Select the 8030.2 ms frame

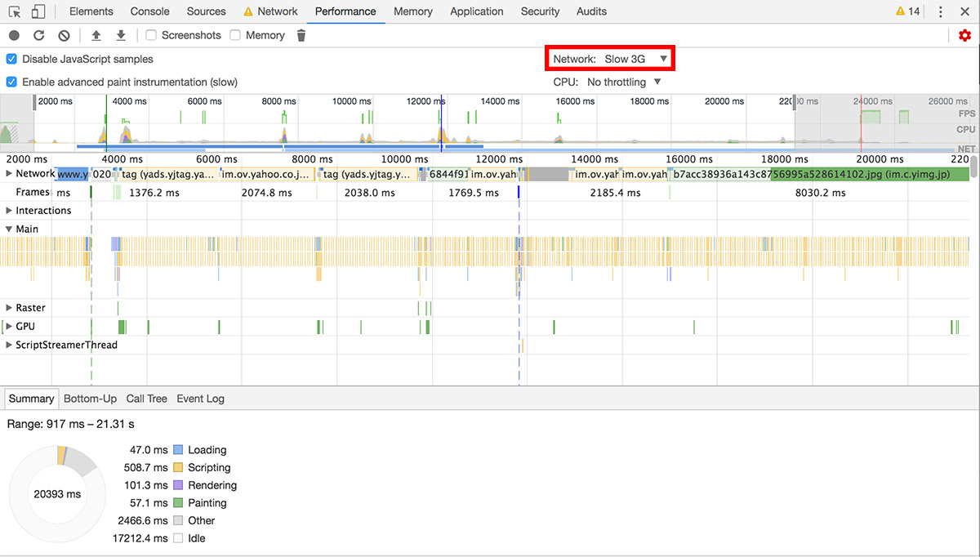pyautogui.click(x=820, y=193)
